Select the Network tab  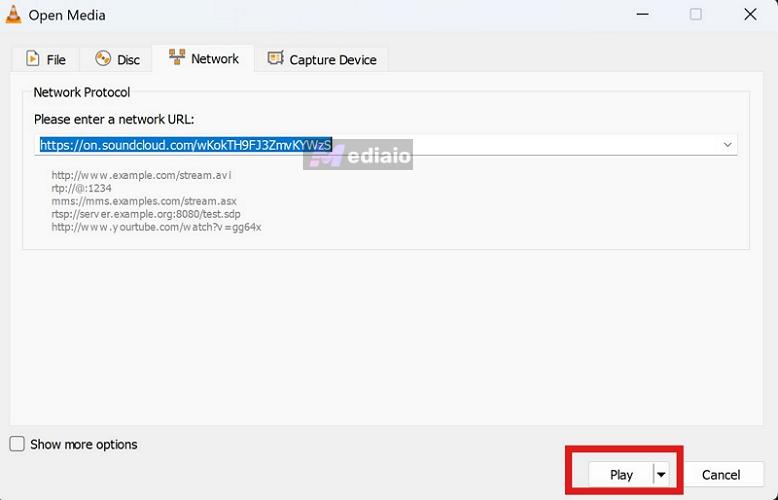coord(203,59)
